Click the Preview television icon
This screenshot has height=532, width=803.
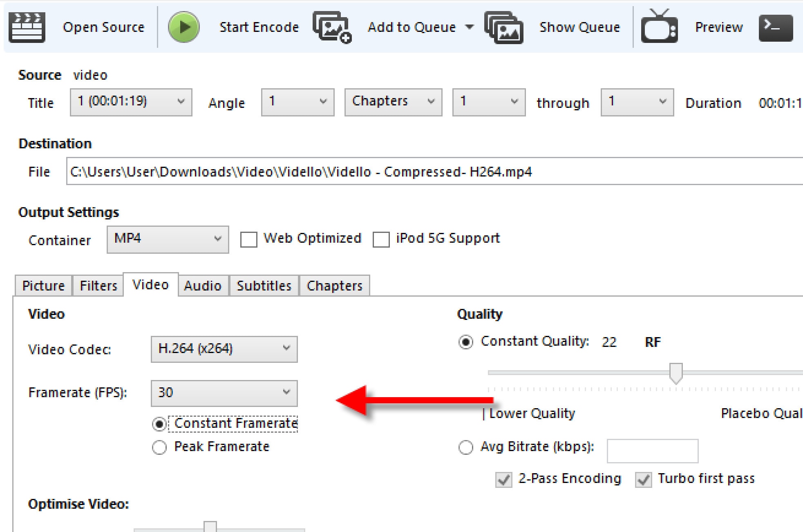point(659,27)
